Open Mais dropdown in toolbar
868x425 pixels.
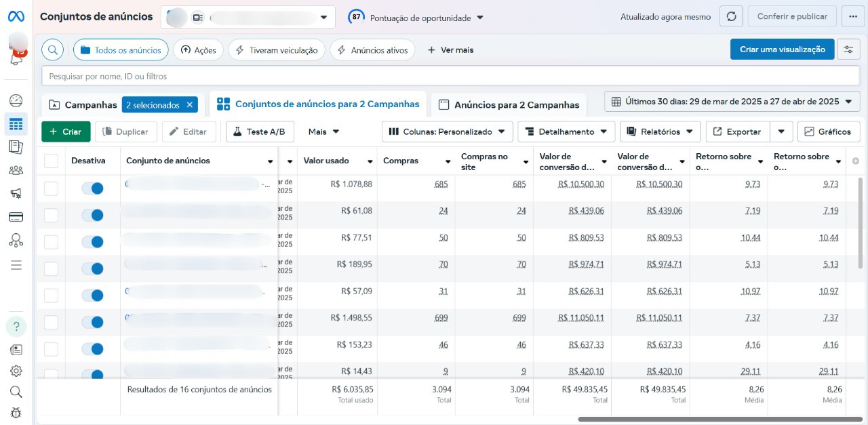(324, 131)
